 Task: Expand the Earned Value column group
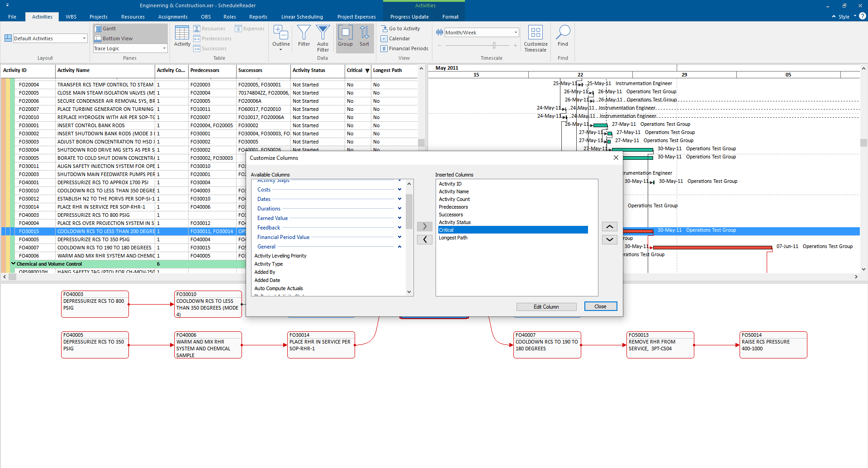(399, 218)
